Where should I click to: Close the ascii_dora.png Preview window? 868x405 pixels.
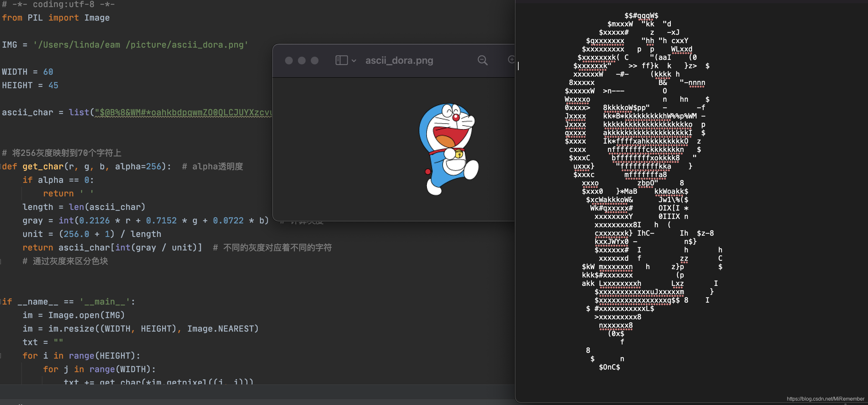[x=289, y=60]
